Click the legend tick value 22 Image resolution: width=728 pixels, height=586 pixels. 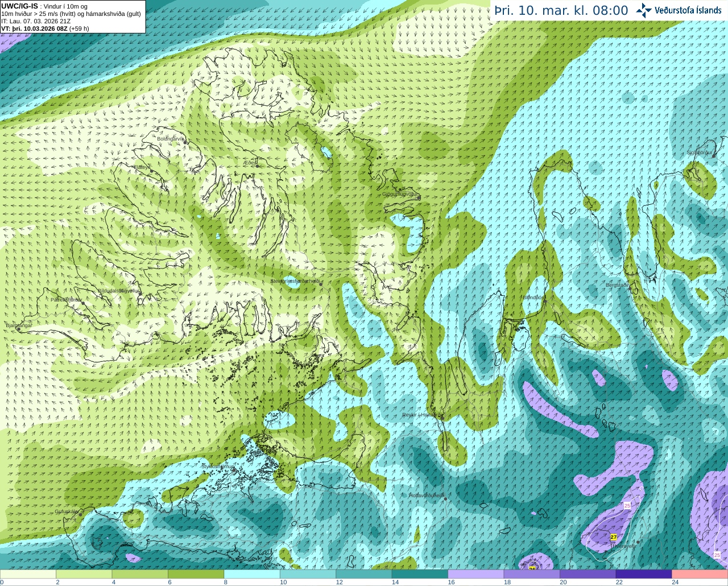pyautogui.click(x=619, y=582)
